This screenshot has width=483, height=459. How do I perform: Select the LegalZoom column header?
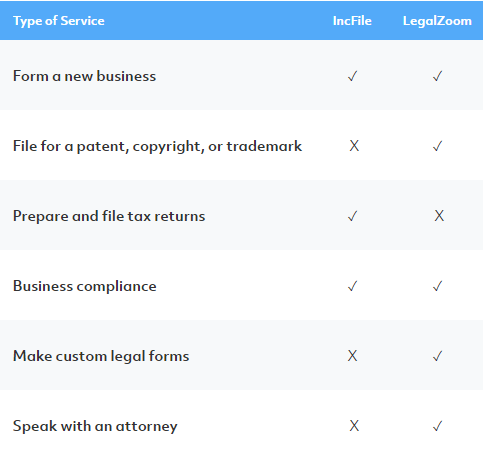click(x=437, y=21)
